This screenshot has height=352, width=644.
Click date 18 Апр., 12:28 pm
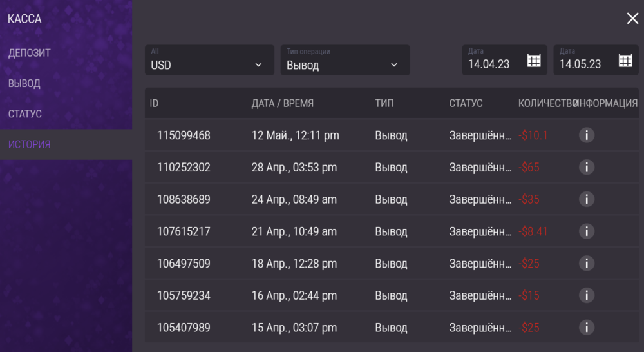[294, 264]
